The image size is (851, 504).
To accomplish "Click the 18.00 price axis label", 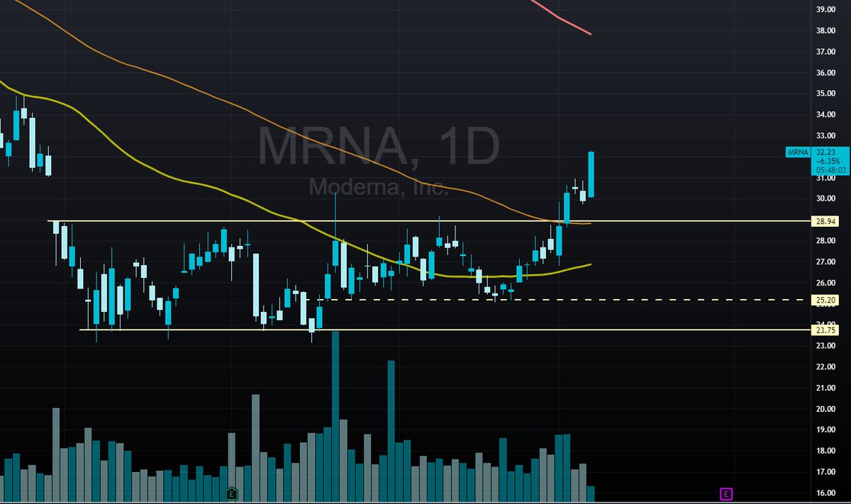I will pos(825,451).
